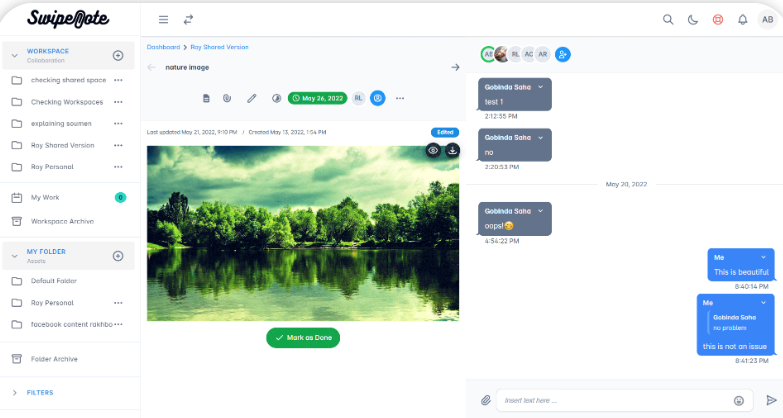
Task: Open the AB user profile avatar
Action: pyautogui.click(x=768, y=19)
